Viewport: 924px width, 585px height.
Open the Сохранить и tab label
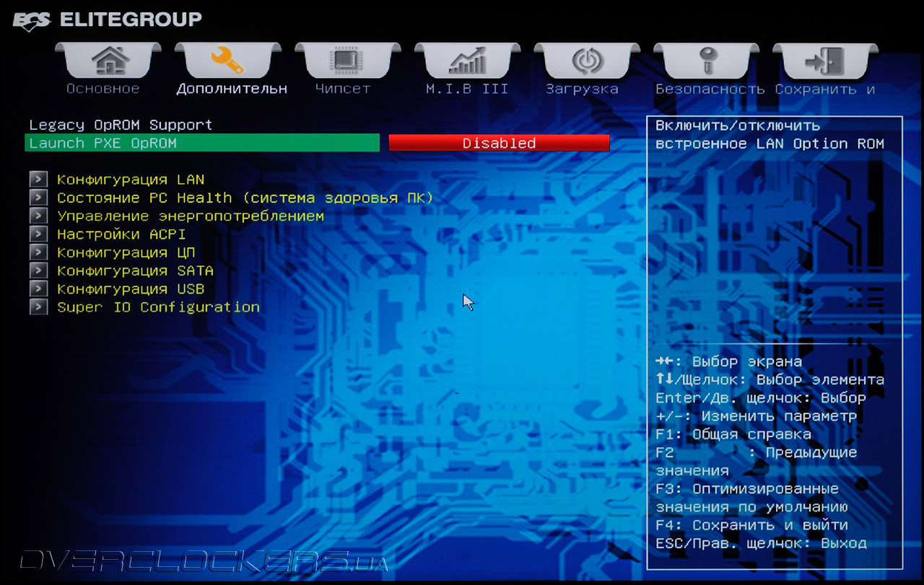pyautogui.click(x=825, y=89)
